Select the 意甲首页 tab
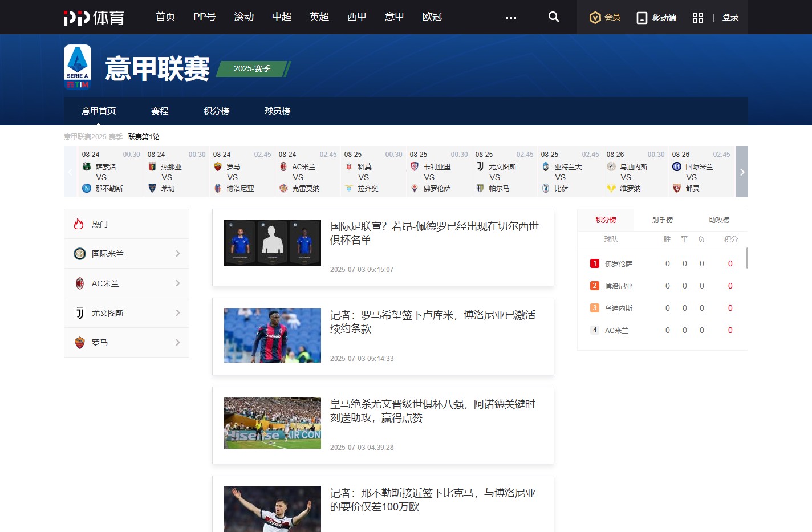This screenshot has width=812, height=532. (x=99, y=111)
